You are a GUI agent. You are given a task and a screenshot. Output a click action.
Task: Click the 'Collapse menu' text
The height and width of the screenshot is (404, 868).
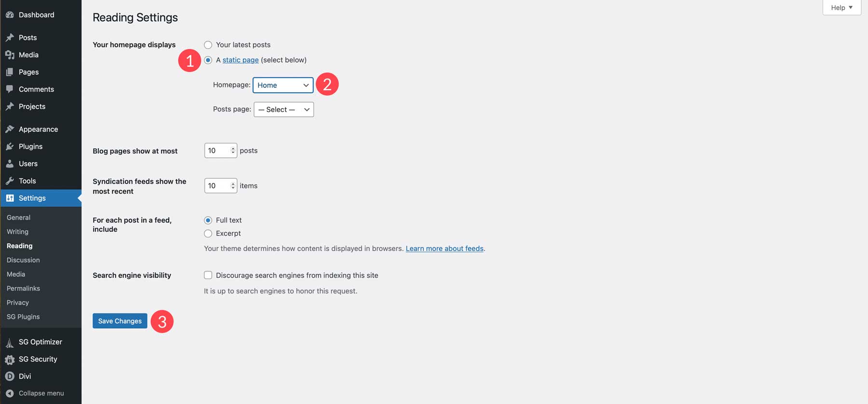[41, 393]
